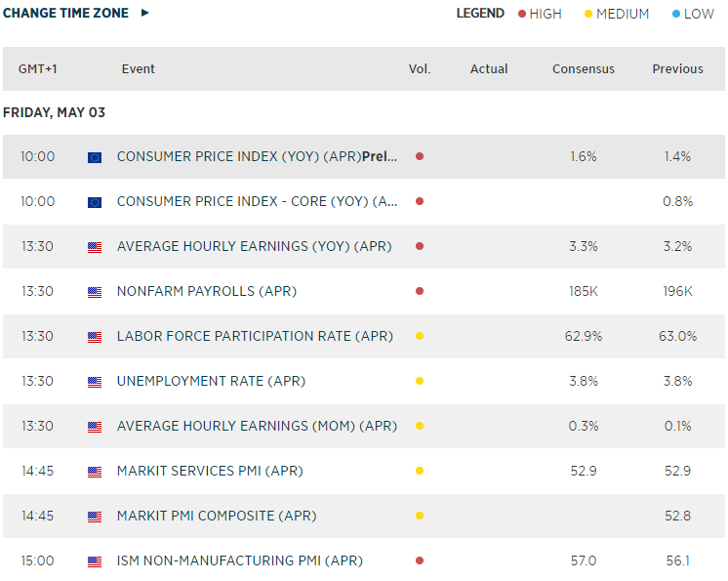Image resolution: width=728 pixels, height=581 pixels.
Task: Toggle the MEDIUM volatility legend filter
Action: click(x=616, y=14)
